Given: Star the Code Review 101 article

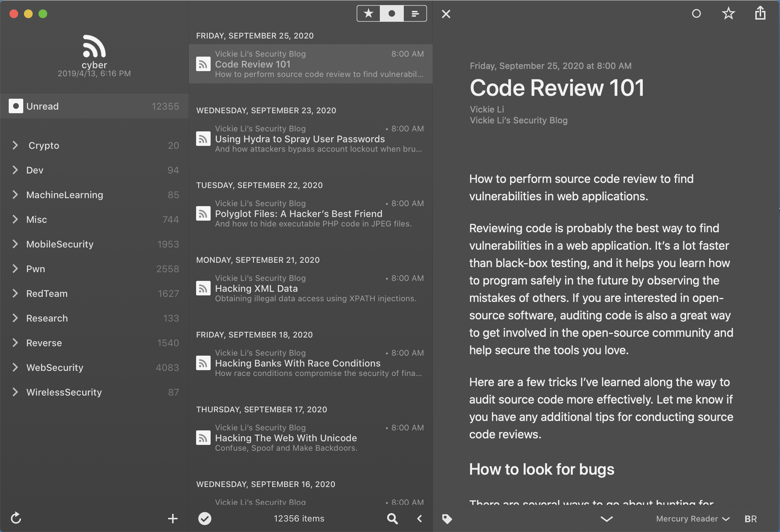Looking at the screenshot, I should 728,14.
